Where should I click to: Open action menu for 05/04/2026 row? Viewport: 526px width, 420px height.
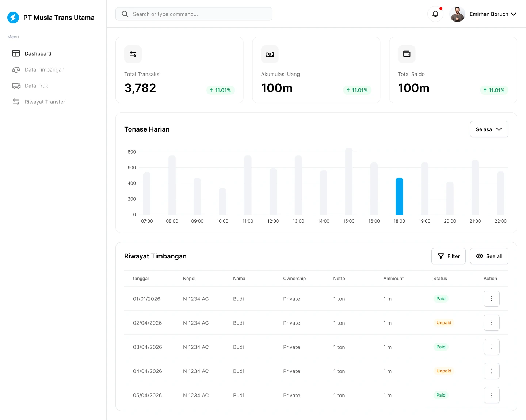point(492,395)
